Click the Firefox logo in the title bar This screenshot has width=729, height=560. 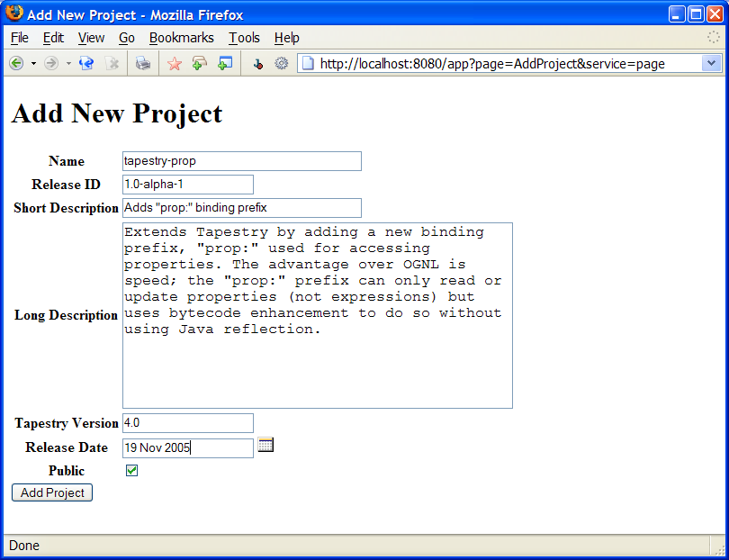[14, 14]
